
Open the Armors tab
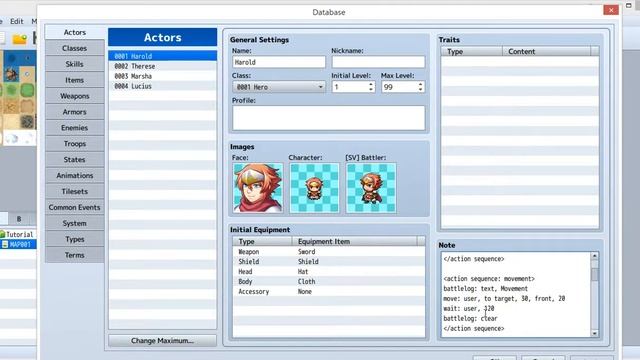[75, 112]
